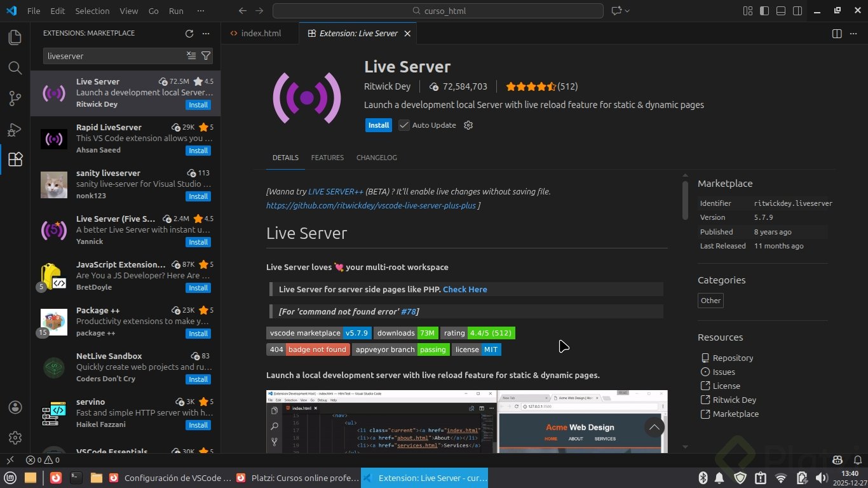868x488 pixels.
Task: Open Views and More Actions in Extensions panel
Action: 205,34
